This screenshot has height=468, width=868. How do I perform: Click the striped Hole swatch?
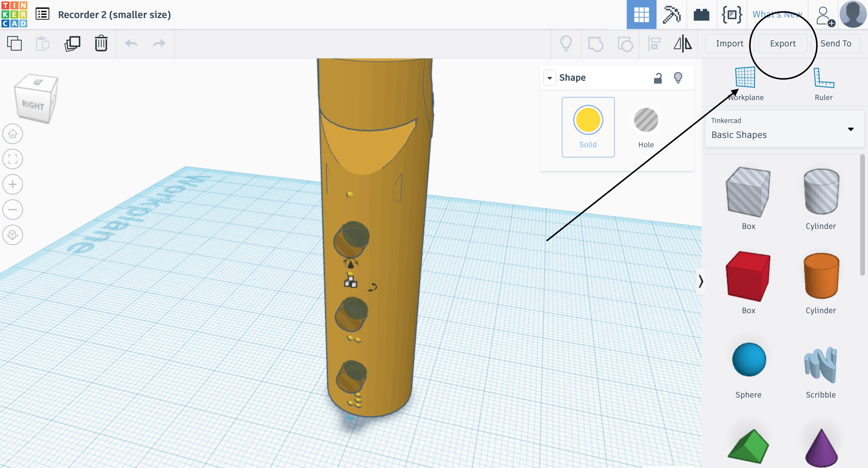646,120
